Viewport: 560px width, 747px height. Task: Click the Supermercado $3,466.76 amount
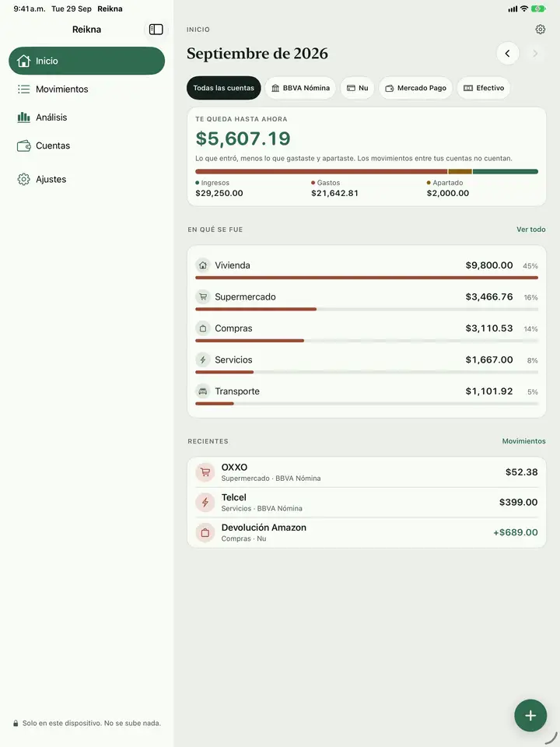(489, 296)
